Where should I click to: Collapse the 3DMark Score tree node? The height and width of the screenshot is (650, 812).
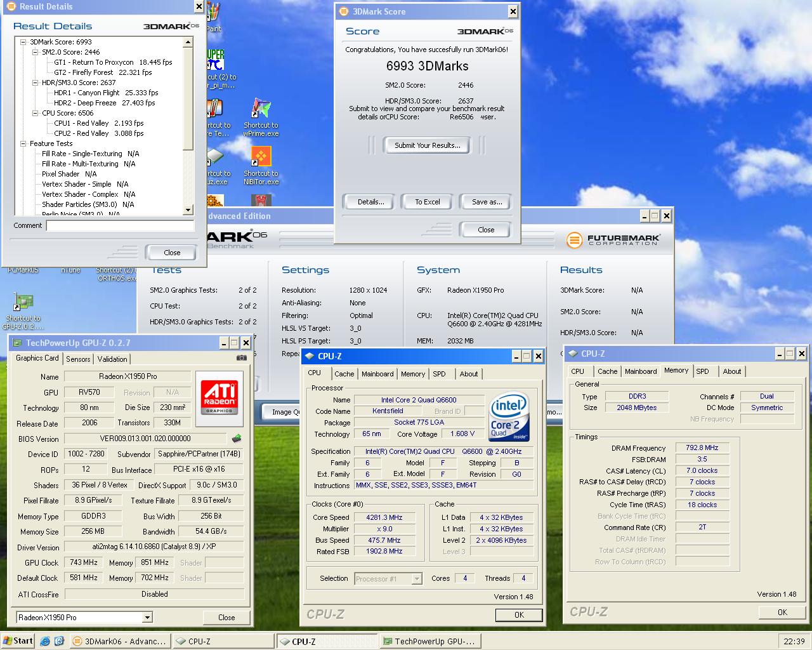tap(23, 42)
